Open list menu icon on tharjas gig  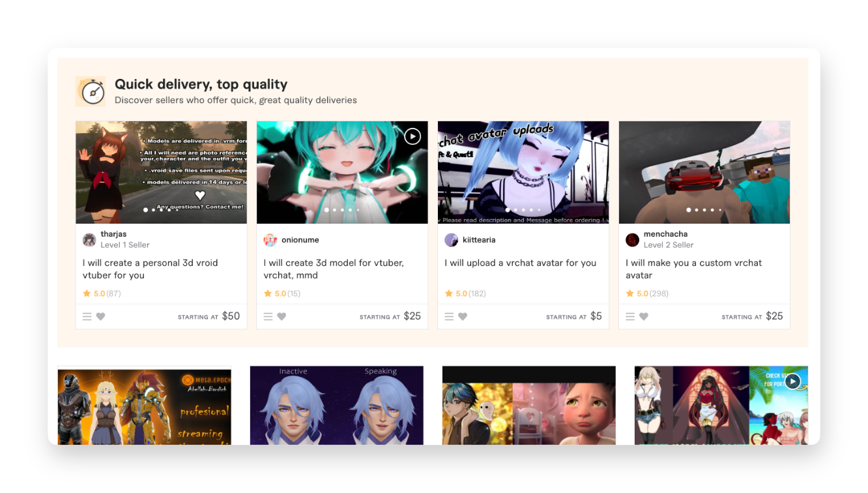[x=87, y=317]
